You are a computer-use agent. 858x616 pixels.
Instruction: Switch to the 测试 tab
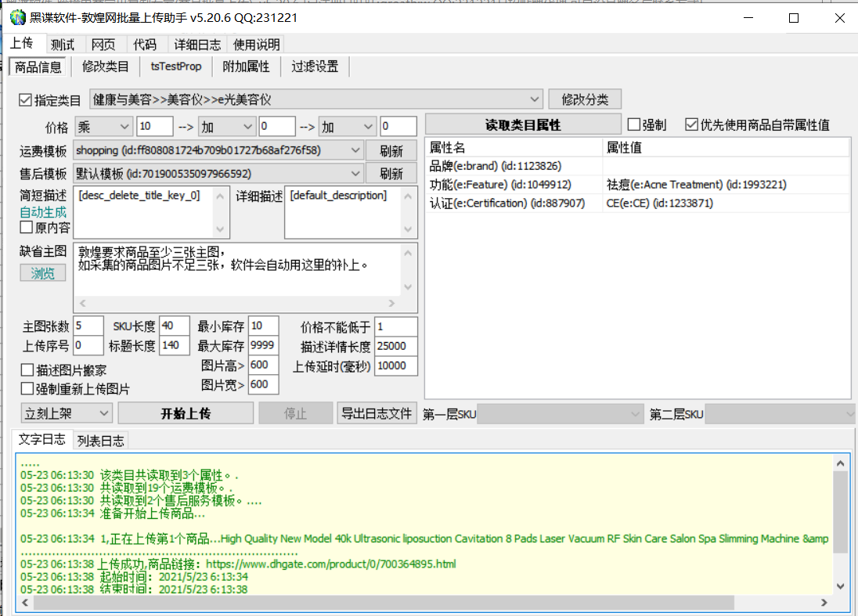point(63,45)
